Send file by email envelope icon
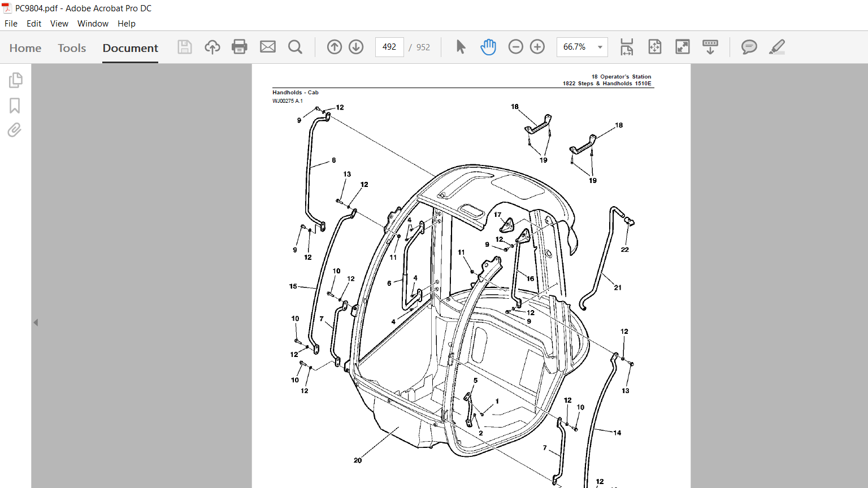 click(x=268, y=47)
